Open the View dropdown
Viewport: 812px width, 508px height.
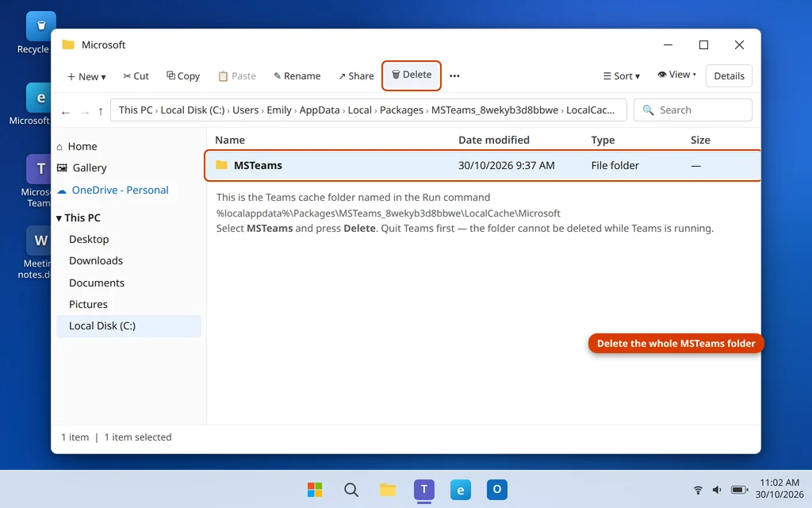click(677, 75)
